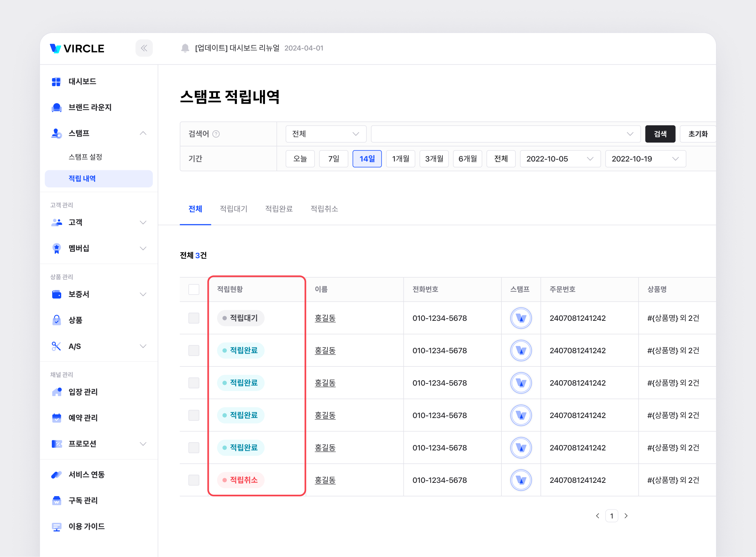This screenshot has height=557, width=756.
Task: Expand the 멤버십 sidebar menu
Action: 143,248
